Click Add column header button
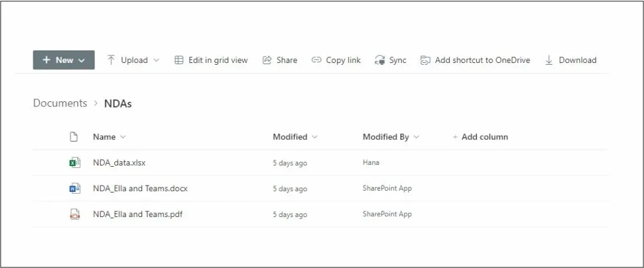 coord(480,137)
